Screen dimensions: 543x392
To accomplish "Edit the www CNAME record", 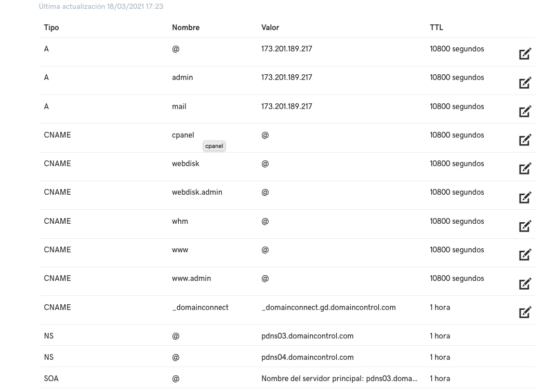I will 525,255.
